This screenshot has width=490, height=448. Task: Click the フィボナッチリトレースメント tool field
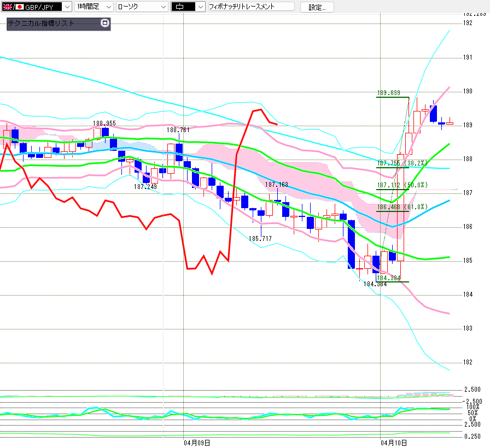(x=251, y=7)
